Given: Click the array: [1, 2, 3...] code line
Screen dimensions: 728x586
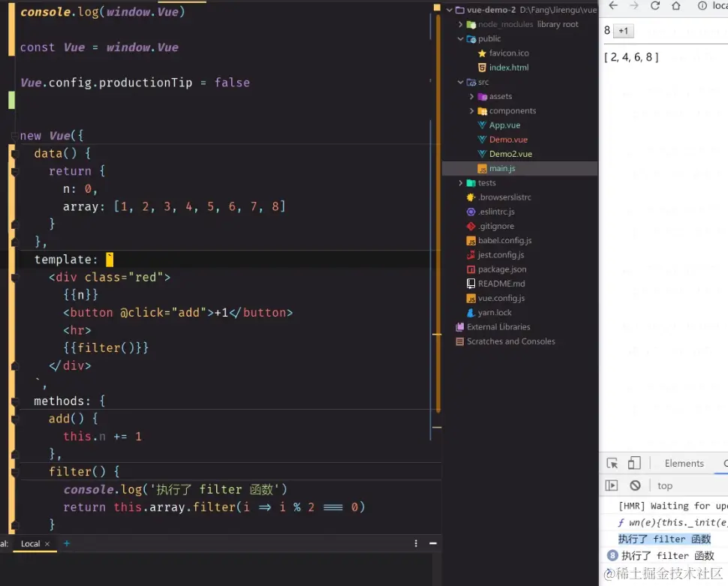Looking at the screenshot, I should click(x=174, y=206).
